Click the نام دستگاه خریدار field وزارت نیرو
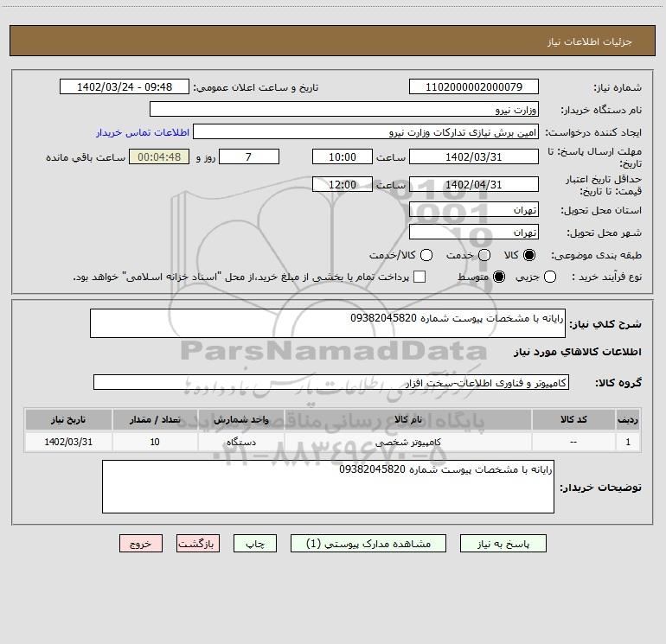Image resolution: width=666 pixels, height=644 pixels. [x=344, y=109]
